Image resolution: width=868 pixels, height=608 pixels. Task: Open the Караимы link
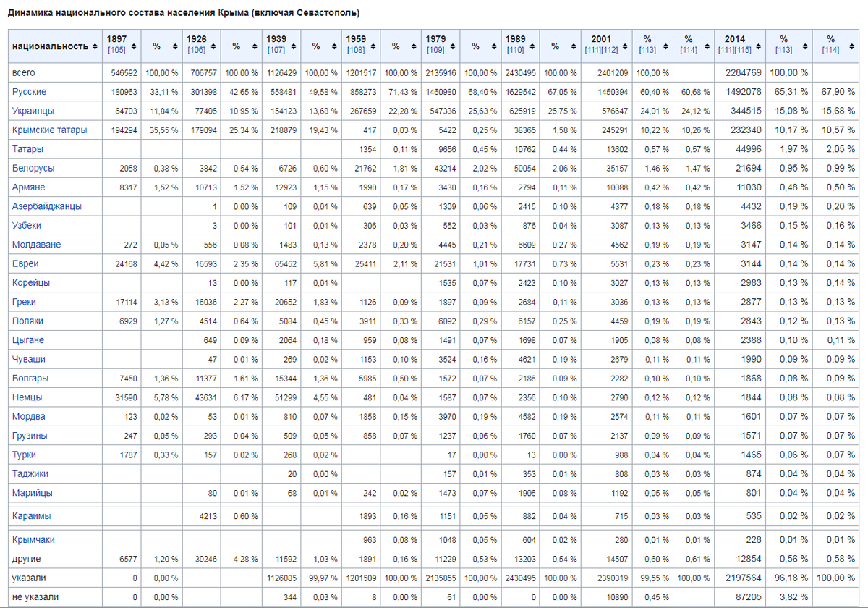click(31, 516)
